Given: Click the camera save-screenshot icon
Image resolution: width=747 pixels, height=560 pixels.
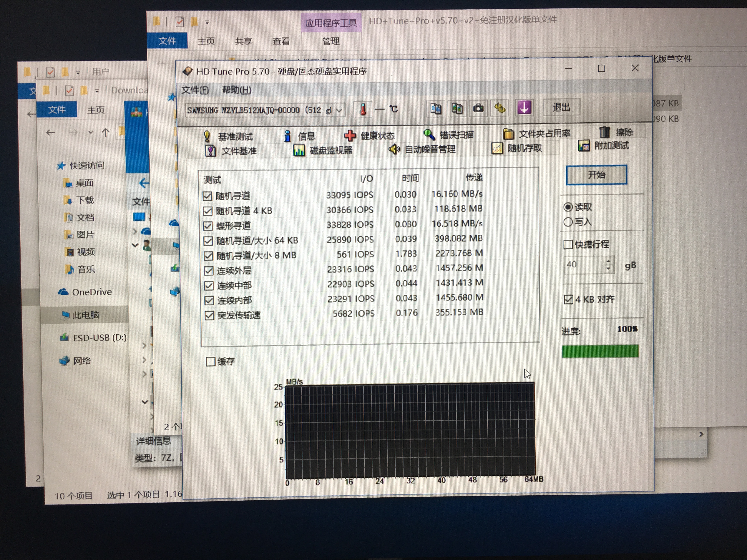Looking at the screenshot, I should pos(478,108).
